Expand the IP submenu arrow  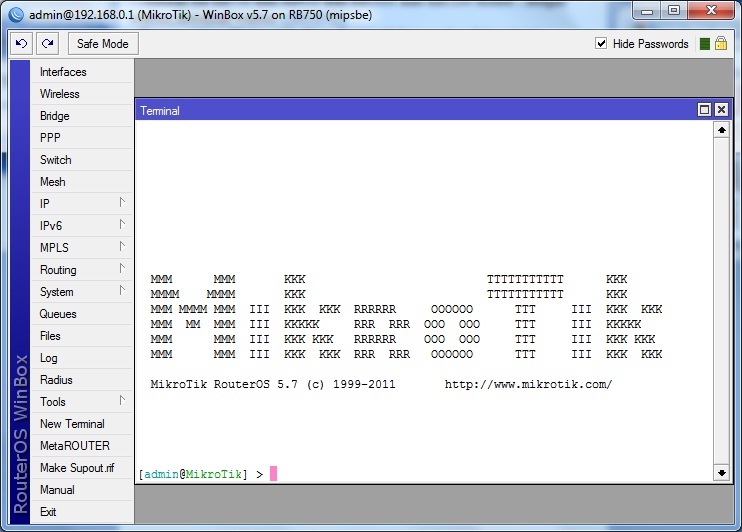(x=122, y=203)
